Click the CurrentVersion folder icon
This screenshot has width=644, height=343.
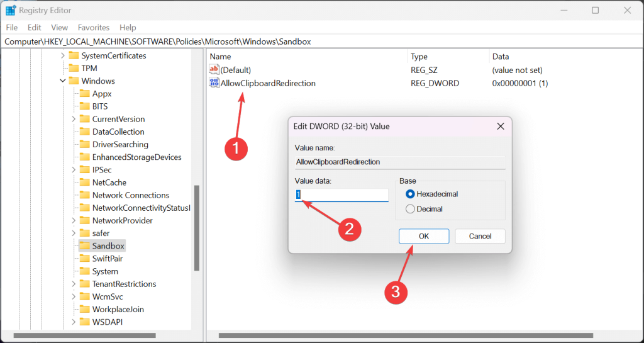pos(85,119)
